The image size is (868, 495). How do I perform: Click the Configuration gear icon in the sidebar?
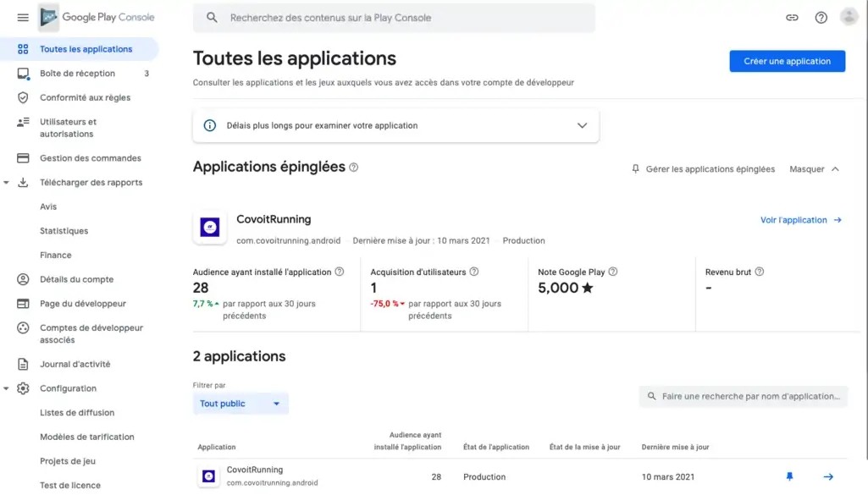(x=24, y=388)
